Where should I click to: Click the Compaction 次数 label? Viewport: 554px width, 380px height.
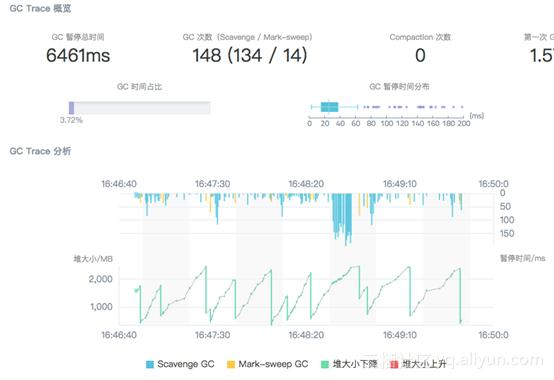pyautogui.click(x=420, y=37)
